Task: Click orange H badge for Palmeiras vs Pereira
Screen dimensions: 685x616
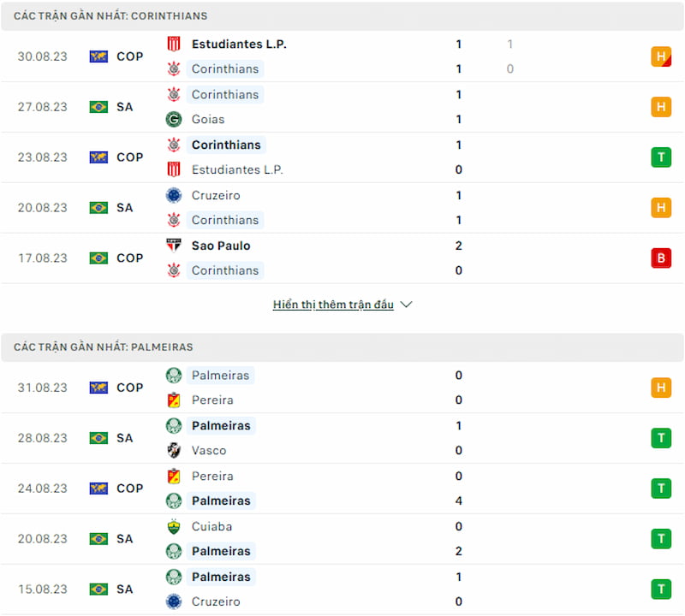Action: [661, 388]
